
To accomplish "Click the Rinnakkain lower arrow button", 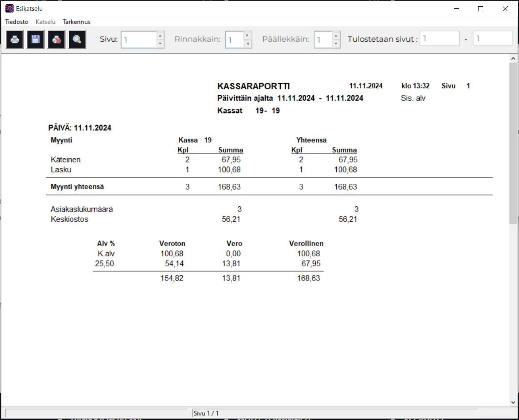I will (x=248, y=44).
